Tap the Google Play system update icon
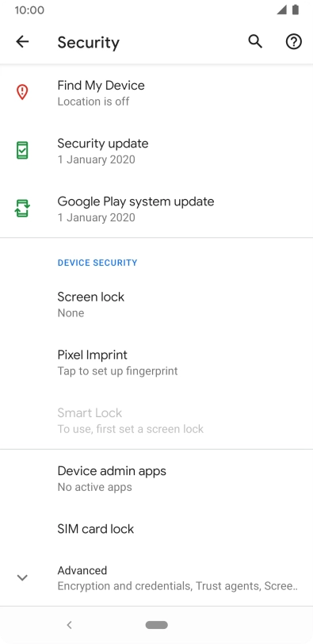Viewport: 313px width, 644px height. [22, 209]
